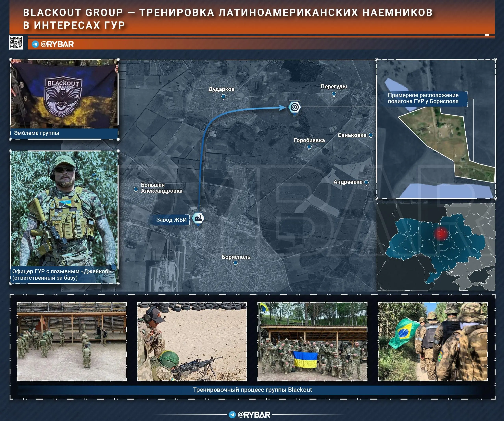Open the Brazilian flag photo
Screen dimensions: 504x421
433,341
